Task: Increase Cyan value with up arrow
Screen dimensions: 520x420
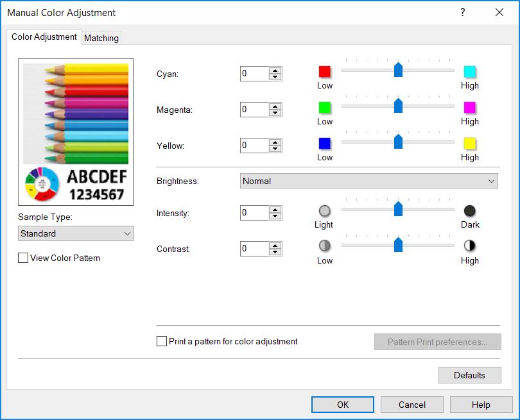Action: (275, 71)
